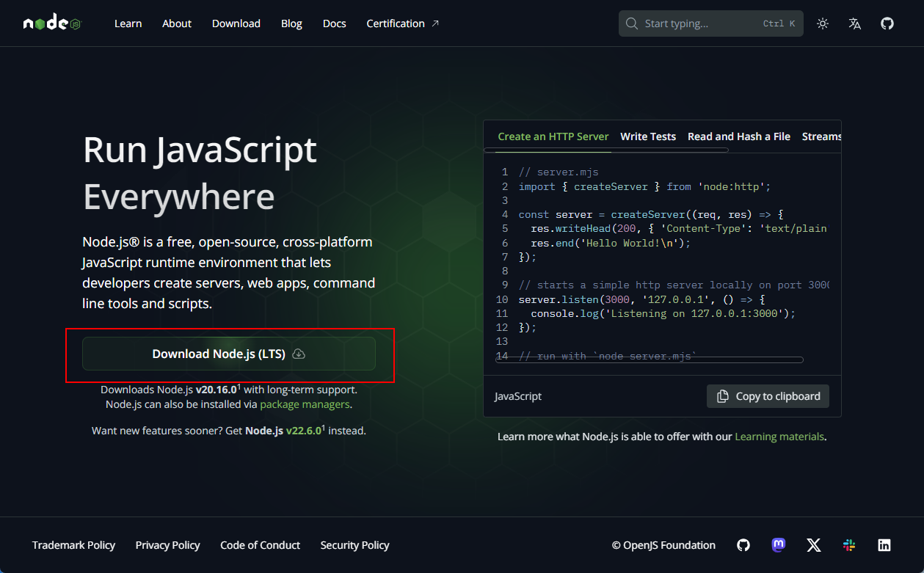Click the search magnifier icon
This screenshot has width=924, height=573.
[631, 23]
